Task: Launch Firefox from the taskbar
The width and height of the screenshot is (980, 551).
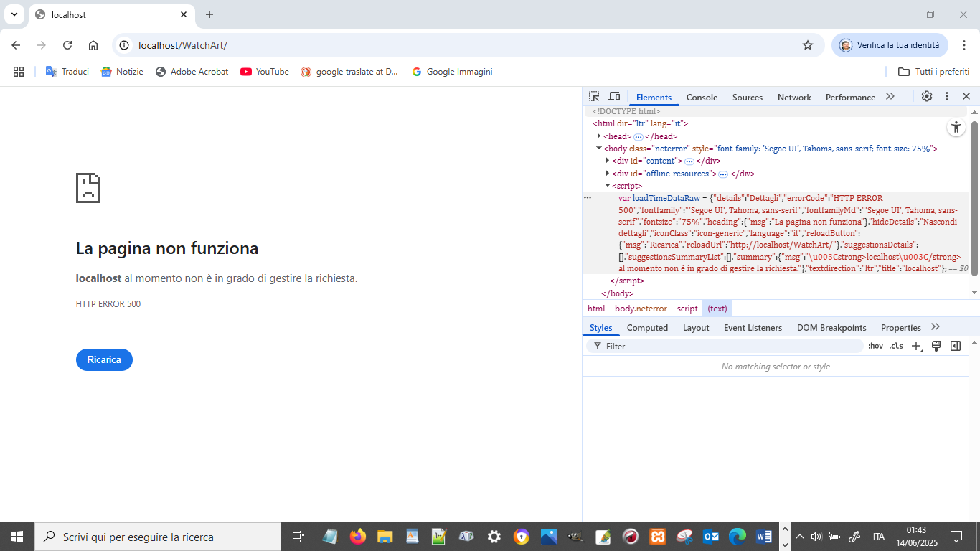Action: 357,537
